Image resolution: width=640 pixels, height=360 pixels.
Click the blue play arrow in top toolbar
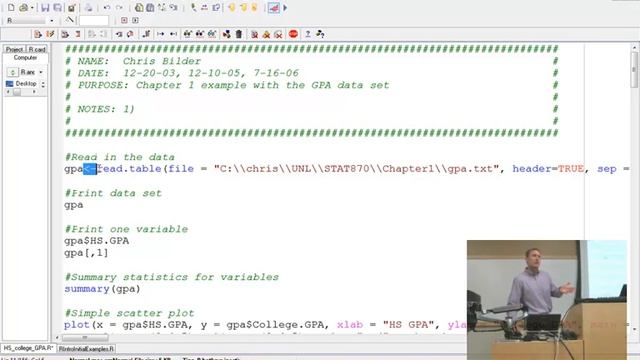pos(285,7)
